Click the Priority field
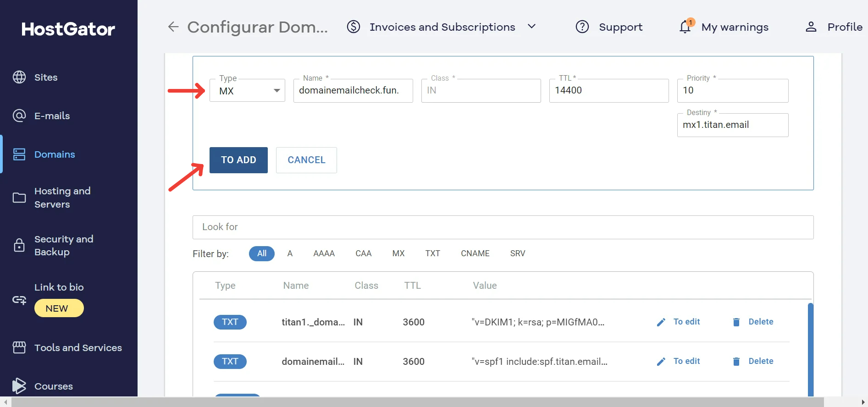The width and height of the screenshot is (868, 407). click(733, 90)
